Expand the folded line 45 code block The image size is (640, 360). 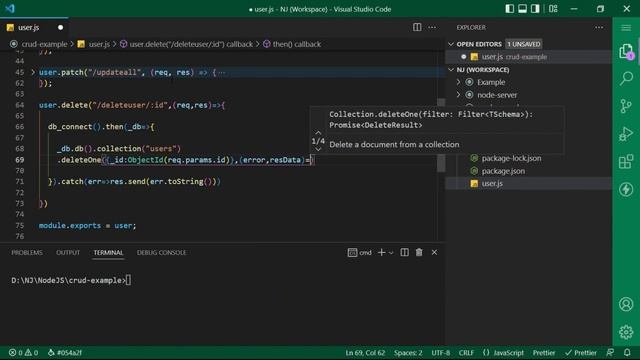33,72
